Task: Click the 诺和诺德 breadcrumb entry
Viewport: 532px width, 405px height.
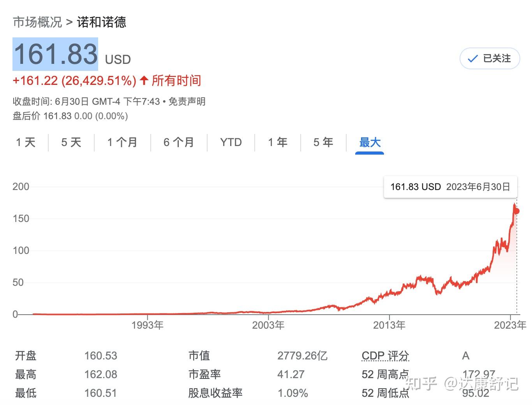Action: pos(101,22)
